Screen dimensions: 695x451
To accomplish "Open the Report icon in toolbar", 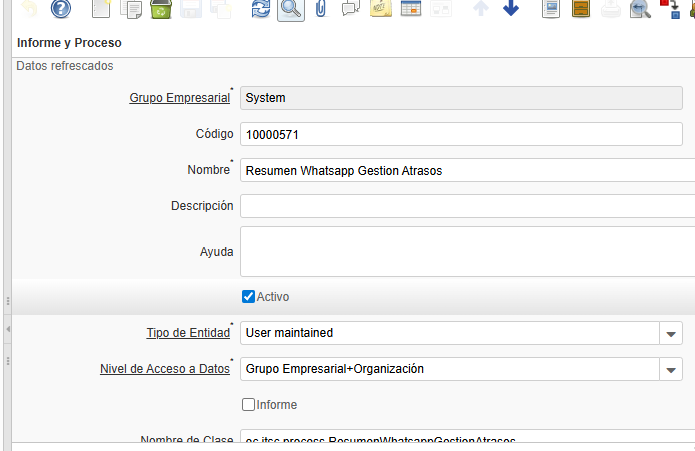I will (550, 10).
